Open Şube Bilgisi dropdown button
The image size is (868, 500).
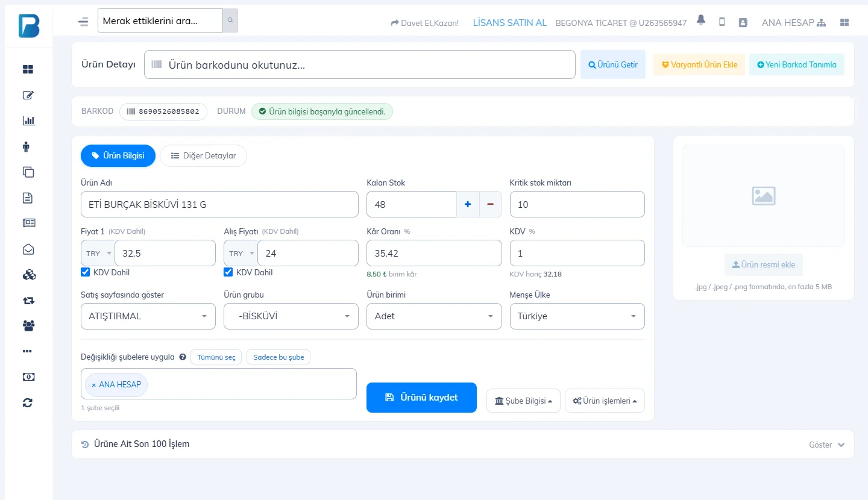[x=523, y=401]
